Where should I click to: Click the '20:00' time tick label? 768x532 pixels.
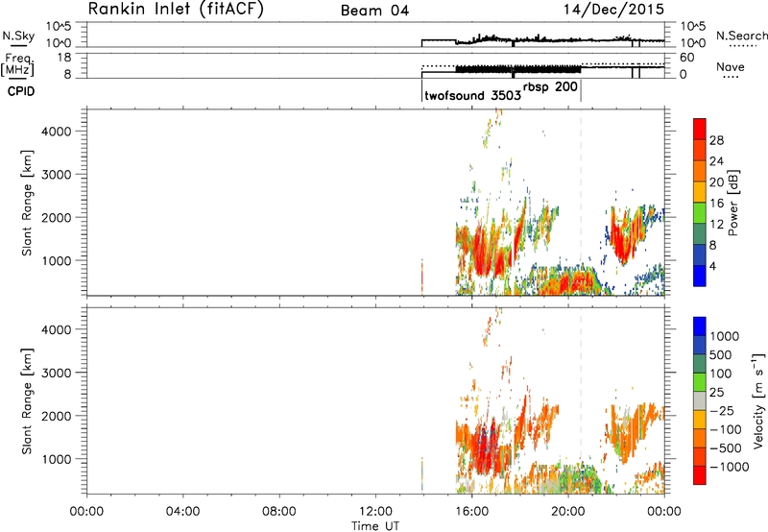point(568,512)
